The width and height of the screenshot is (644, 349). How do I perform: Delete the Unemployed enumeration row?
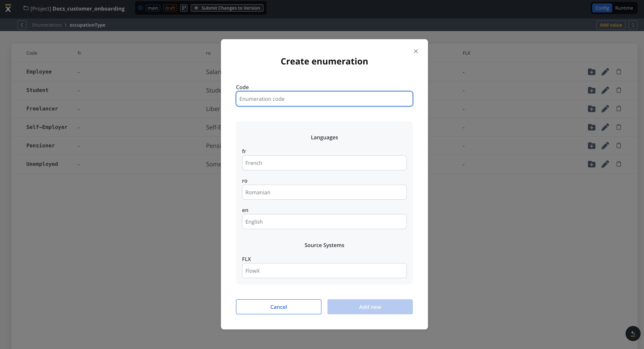pyautogui.click(x=619, y=164)
